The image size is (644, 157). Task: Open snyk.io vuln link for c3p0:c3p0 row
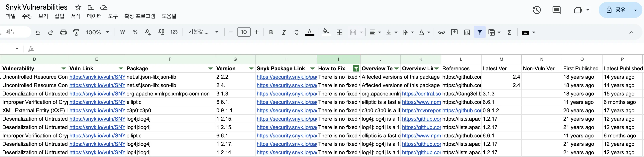tap(97, 110)
